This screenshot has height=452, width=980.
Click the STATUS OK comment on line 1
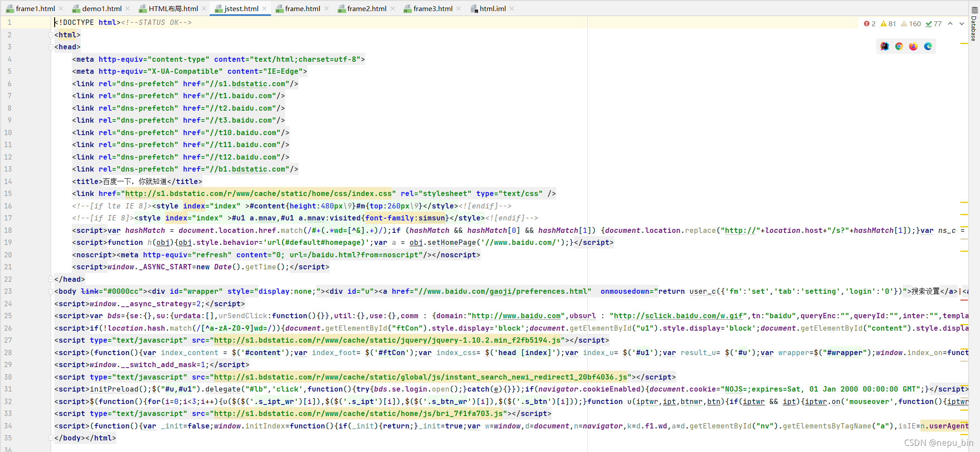pos(156,22)
